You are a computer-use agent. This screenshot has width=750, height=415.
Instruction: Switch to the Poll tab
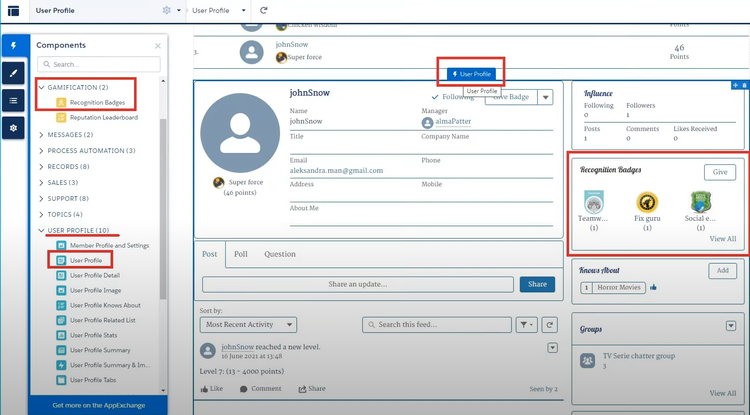241,254
